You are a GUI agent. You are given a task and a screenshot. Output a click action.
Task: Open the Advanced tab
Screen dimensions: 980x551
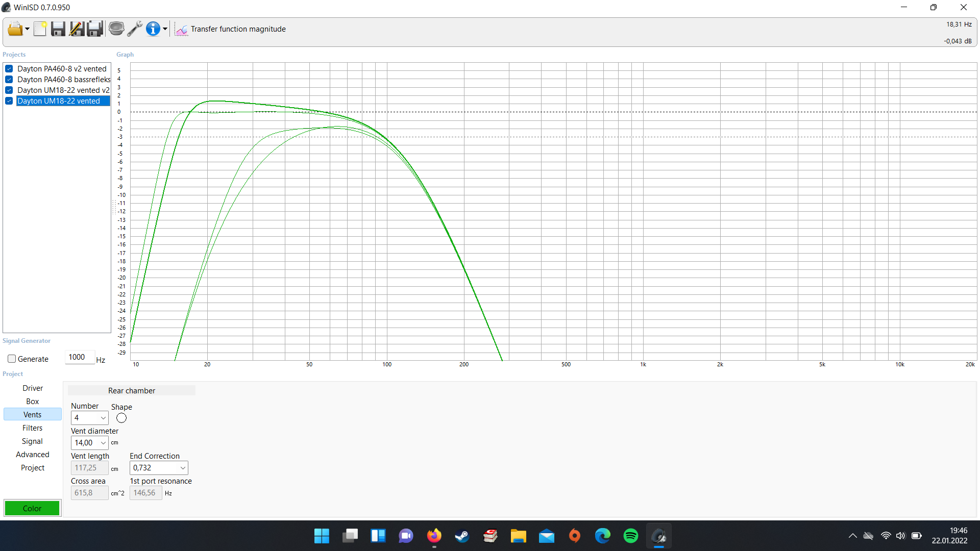pos(33,455)
